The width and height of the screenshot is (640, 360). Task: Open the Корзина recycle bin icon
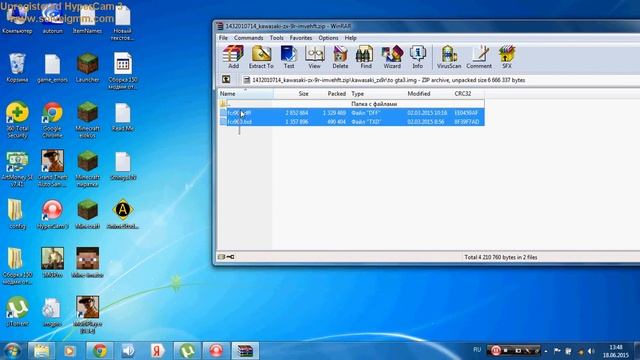coord(17,68)
